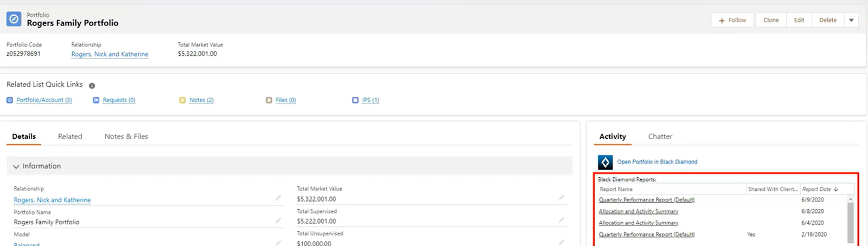This screenshot has width=868, height=246.
Task: Edit Total Supervised with pencil icon
Action: (x=561, y=220)
